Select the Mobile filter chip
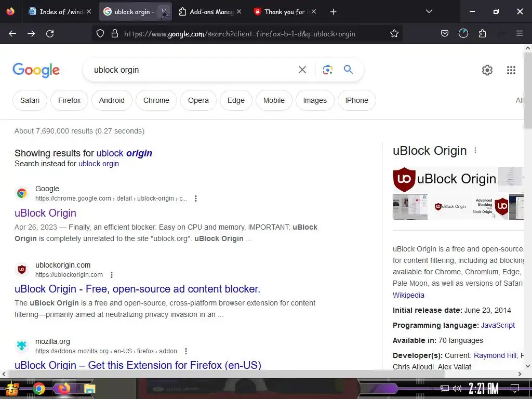 pos(274,100)
